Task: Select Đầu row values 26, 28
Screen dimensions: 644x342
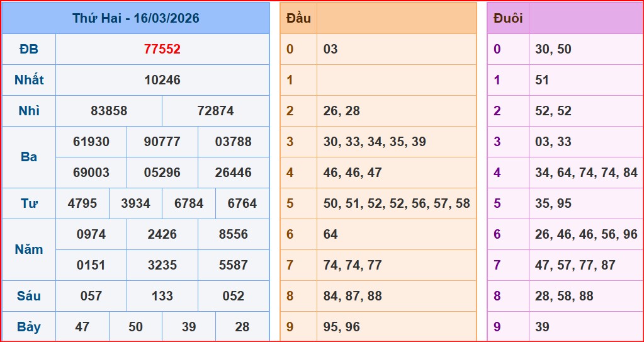Action: (341, 111)
